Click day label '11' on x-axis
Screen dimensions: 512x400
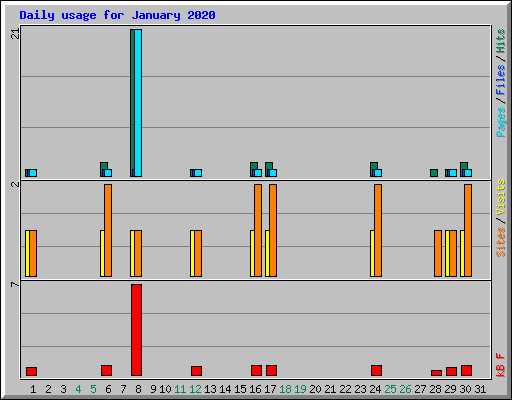180,389
